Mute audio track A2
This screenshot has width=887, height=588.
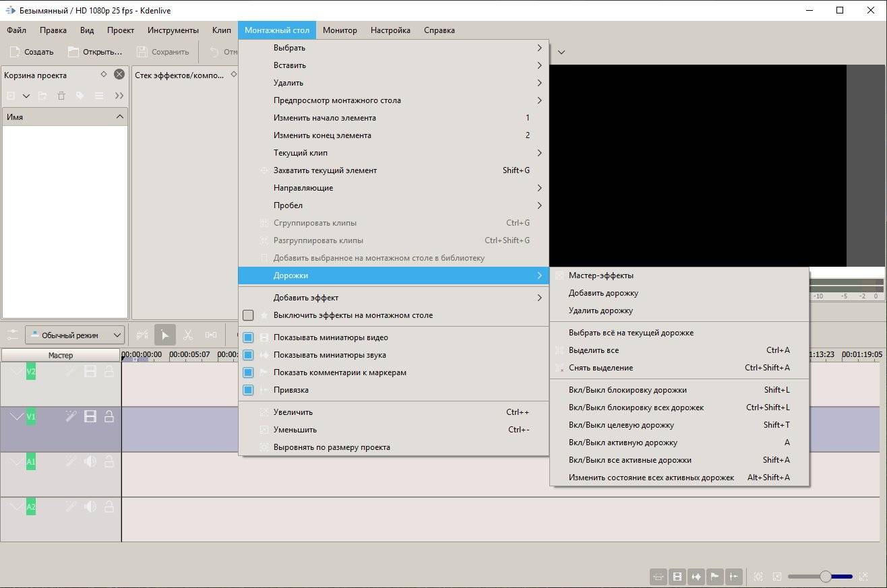90,507
